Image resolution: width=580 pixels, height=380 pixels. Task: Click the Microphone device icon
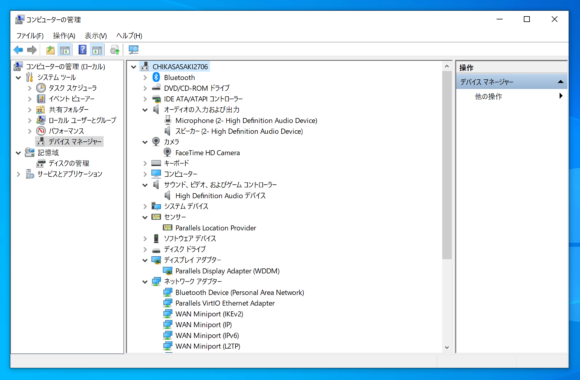168,120
